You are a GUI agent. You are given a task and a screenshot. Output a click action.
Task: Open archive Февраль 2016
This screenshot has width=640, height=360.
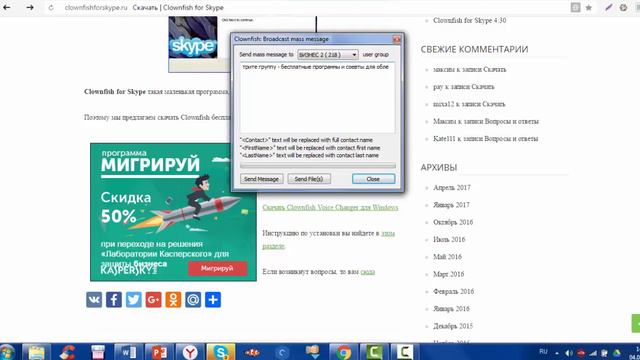453,291
